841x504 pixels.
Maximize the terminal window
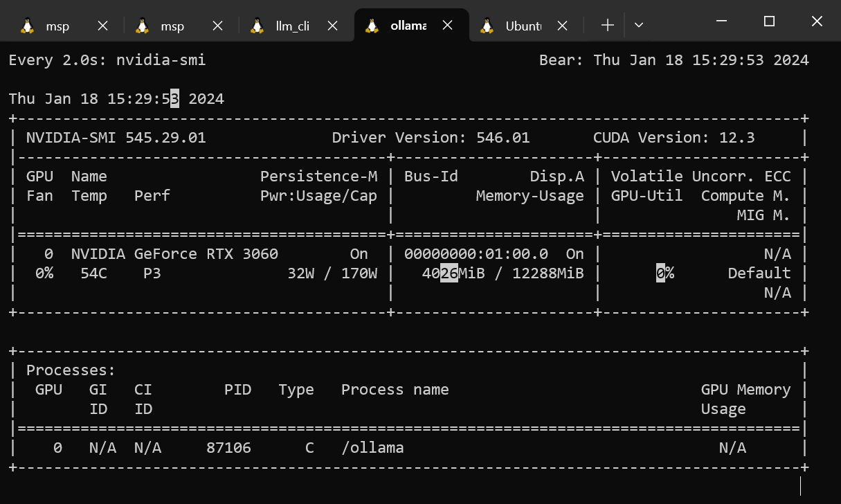pos(768,21)
